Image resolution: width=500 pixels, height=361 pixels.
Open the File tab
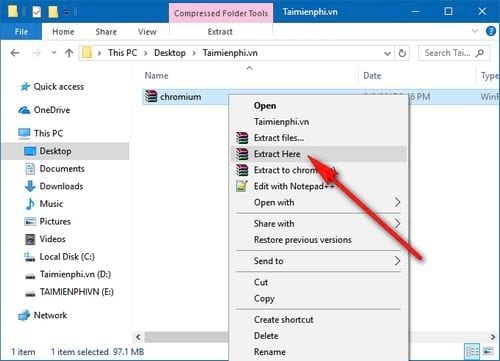pyautogui.click(x=21, y=32)
